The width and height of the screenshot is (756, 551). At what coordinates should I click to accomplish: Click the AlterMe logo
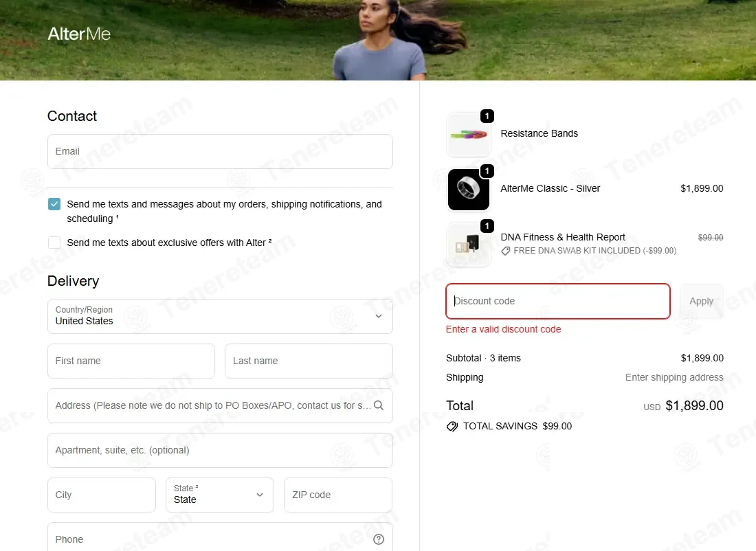tap(79, 34)
